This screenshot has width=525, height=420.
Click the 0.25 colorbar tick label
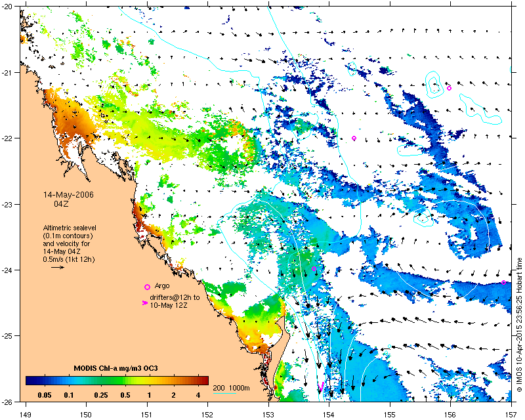pos(101,395)
